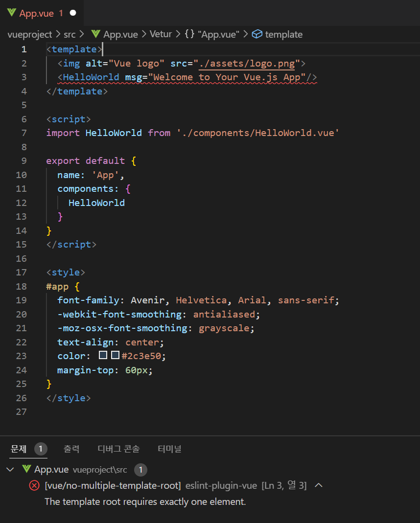Click the Vue icon in the breadcrumb
This screenshot has height=523, width=420.
(x=96, y=34)
